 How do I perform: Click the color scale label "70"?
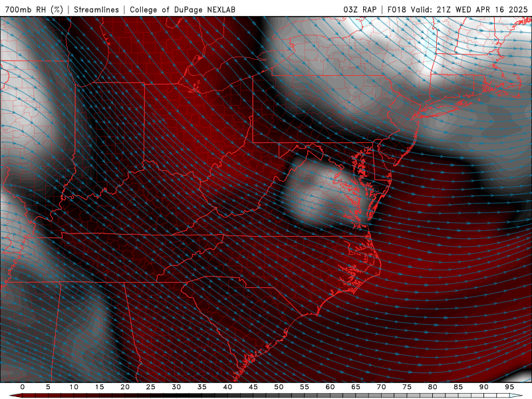coord(381,387)
